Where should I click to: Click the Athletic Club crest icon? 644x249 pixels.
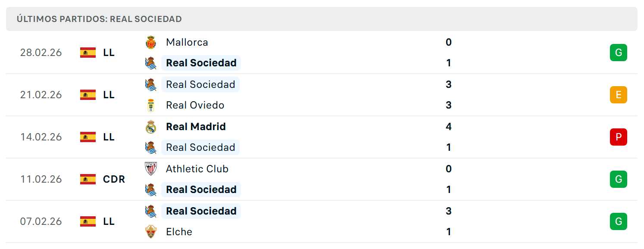tap(151, 169)
